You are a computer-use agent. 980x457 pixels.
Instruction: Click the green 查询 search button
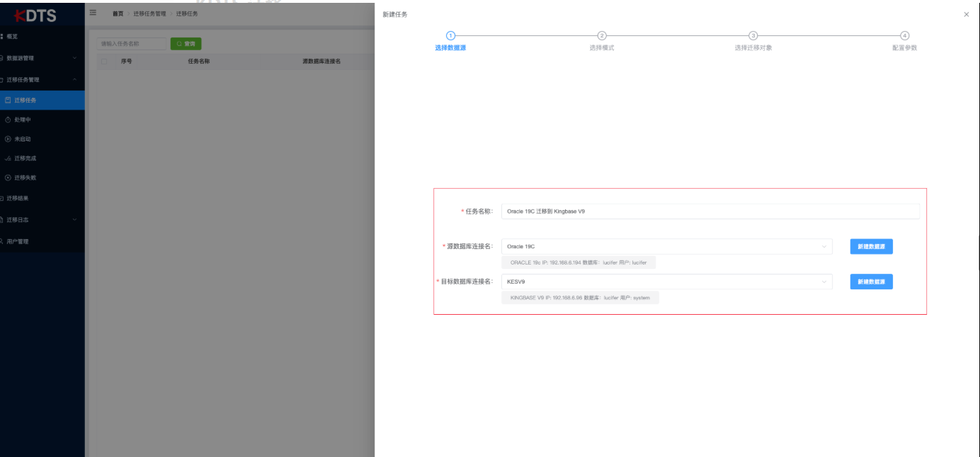pyautogui.click(x=186, y=44)
